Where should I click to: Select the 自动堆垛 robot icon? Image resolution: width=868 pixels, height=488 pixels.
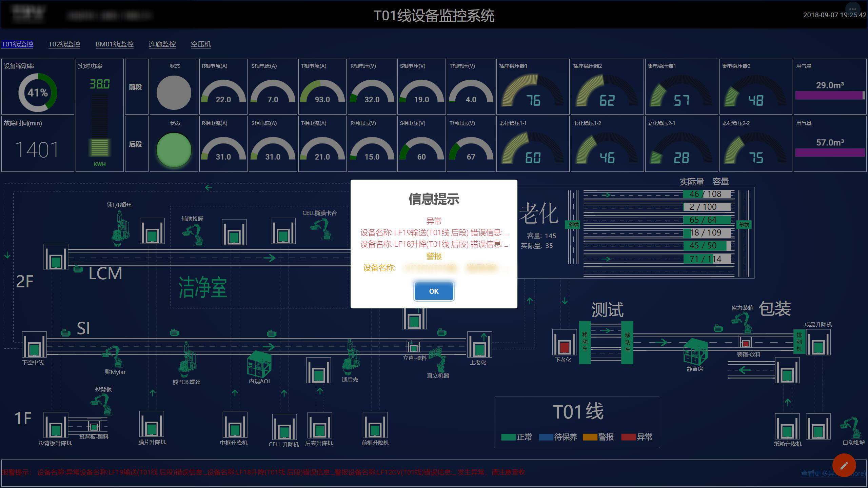click(852, 428)
